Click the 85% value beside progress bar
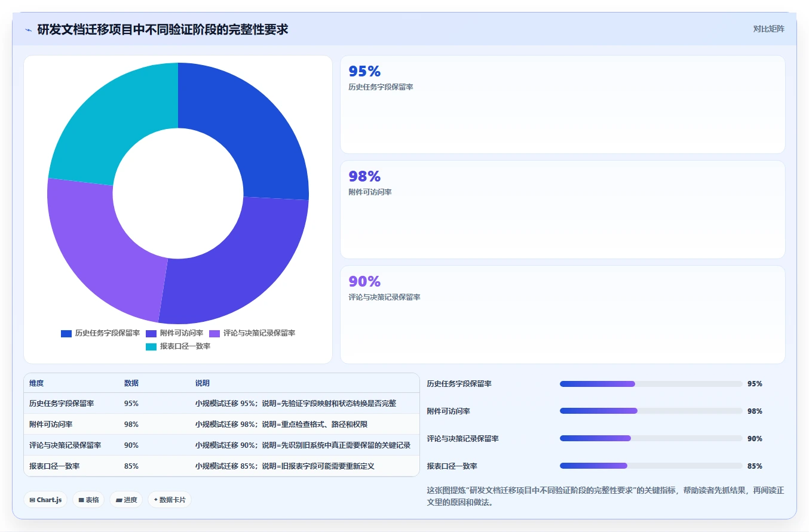The image size is (809, 532). click(755, 466)
